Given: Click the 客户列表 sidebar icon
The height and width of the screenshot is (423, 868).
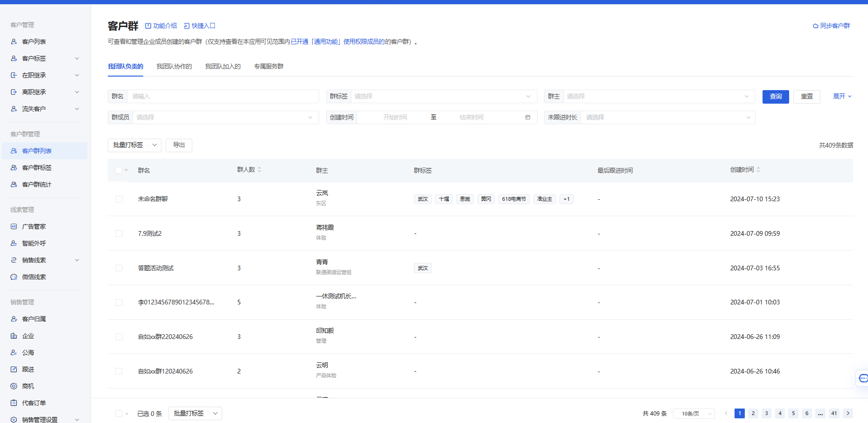Looking at the screenshot, I should pos(14,42).
